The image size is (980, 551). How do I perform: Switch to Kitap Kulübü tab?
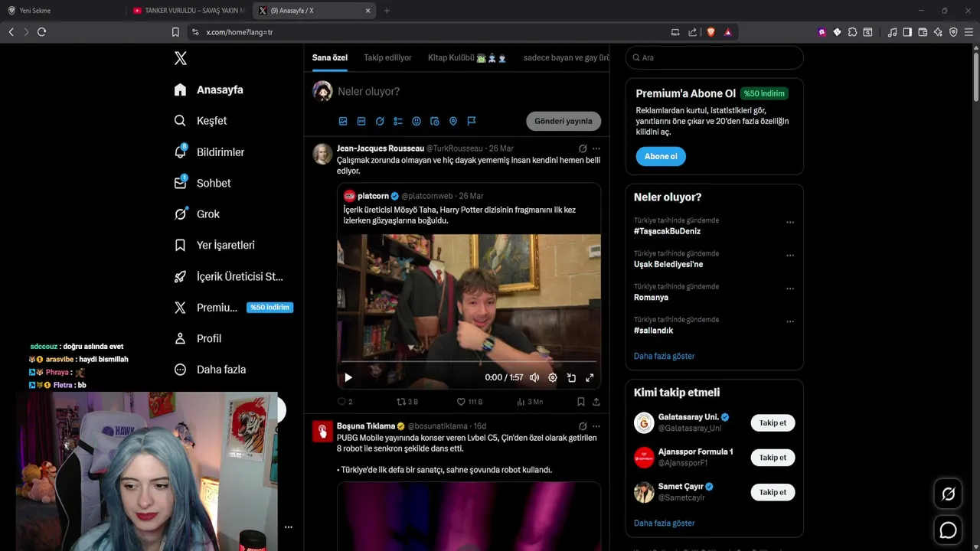[467, 57]
